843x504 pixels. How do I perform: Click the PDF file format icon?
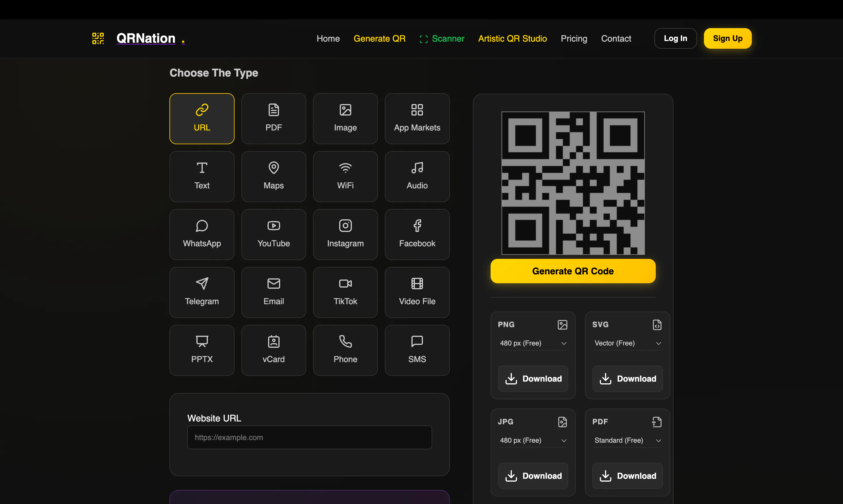[657, 422]
